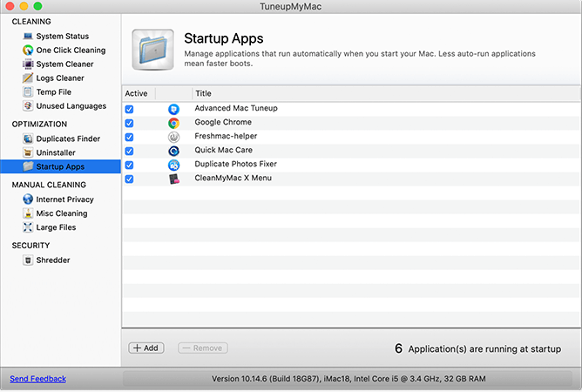Click the Duplicate Photos Fixer app icon
The image size is (582, 392).
[x=173, y=165]
